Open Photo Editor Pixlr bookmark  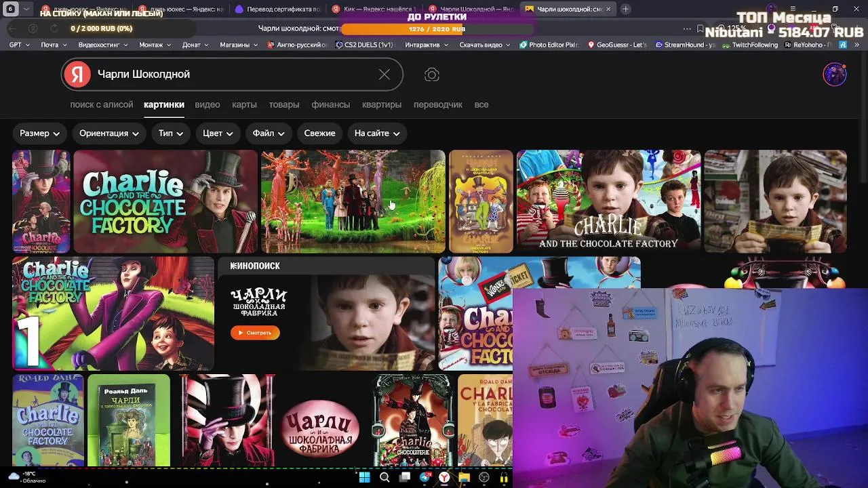tap(549, 45)
